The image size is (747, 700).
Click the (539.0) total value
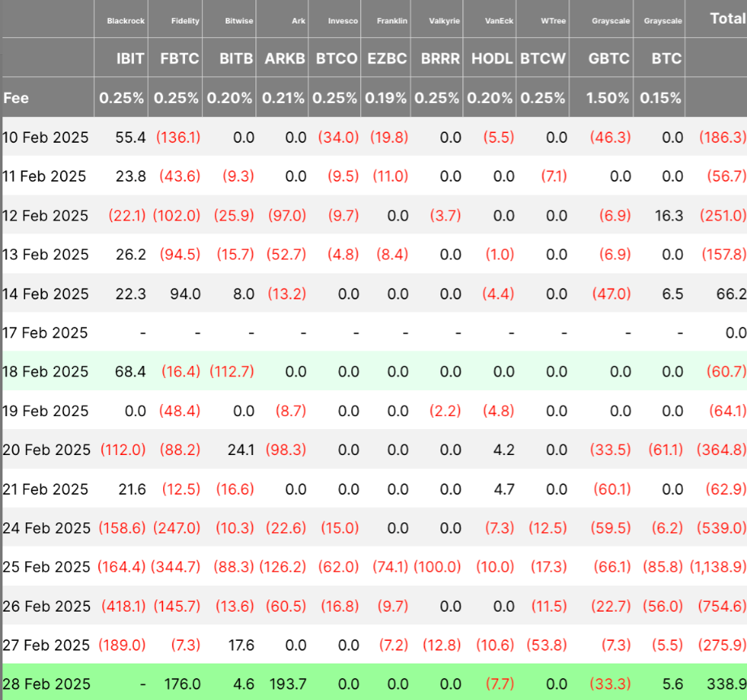click(721, 528)
